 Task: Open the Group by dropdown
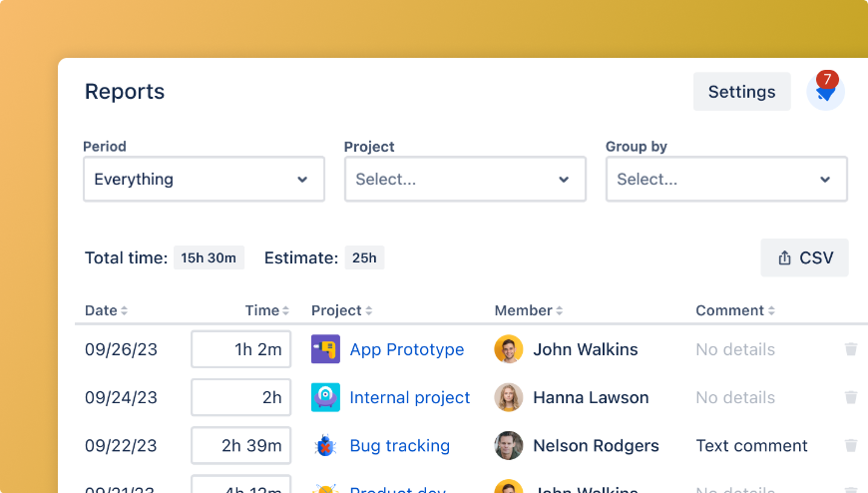(x=726, y=180)
